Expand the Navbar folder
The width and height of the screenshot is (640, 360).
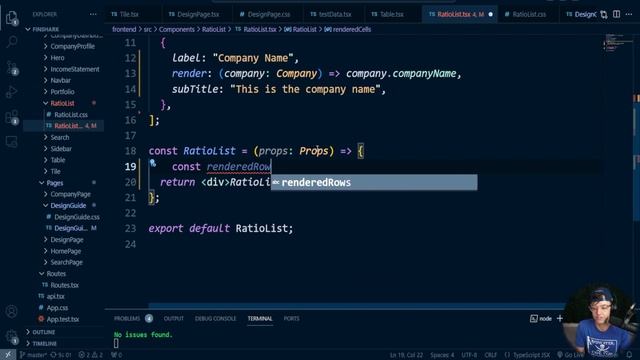60,81
